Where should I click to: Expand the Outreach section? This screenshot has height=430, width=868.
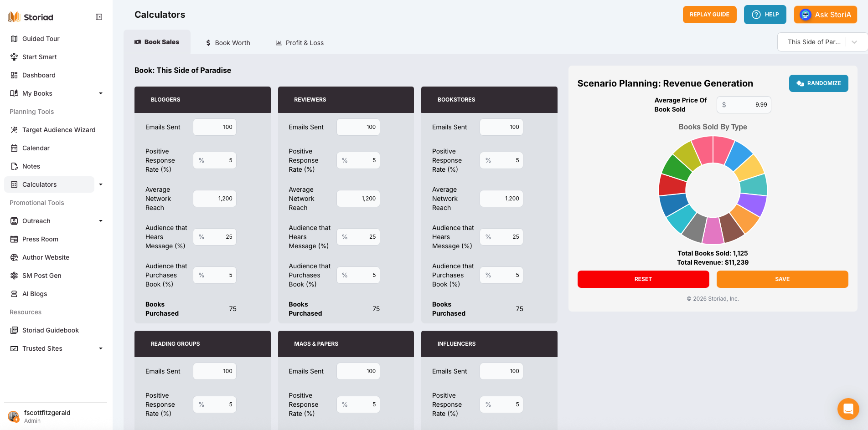(x=101, y=221)
